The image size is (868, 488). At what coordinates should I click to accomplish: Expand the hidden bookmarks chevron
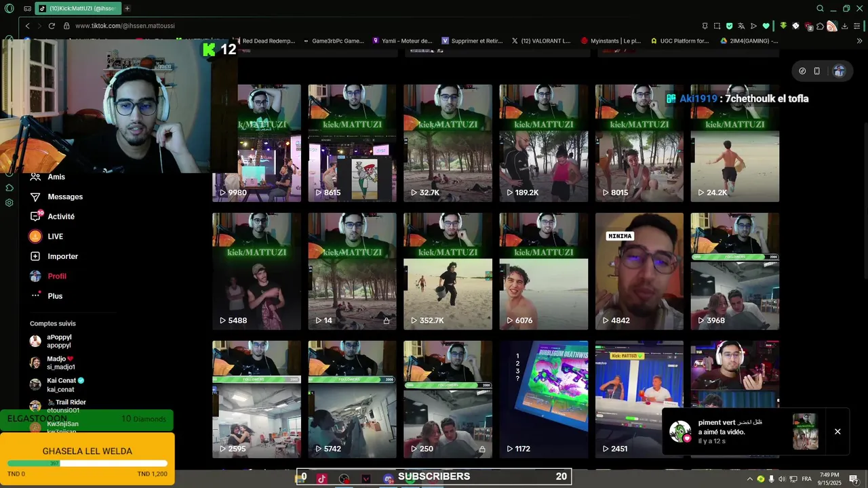[x=859, y=41]
